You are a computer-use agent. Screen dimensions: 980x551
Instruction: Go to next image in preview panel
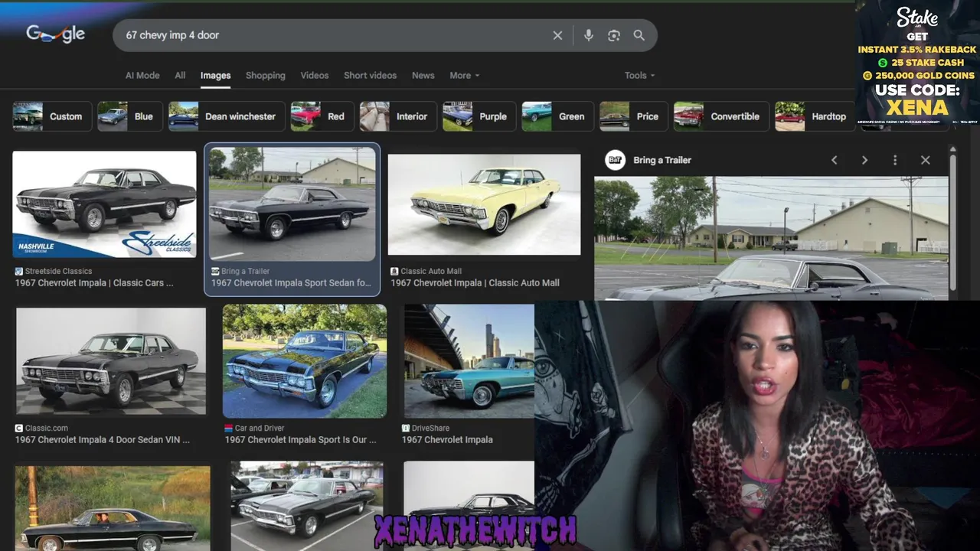coord(864,160)
